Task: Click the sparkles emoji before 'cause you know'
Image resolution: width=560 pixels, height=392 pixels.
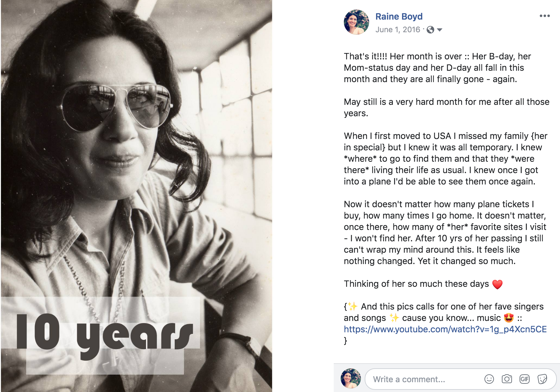Action: [394, 318]
